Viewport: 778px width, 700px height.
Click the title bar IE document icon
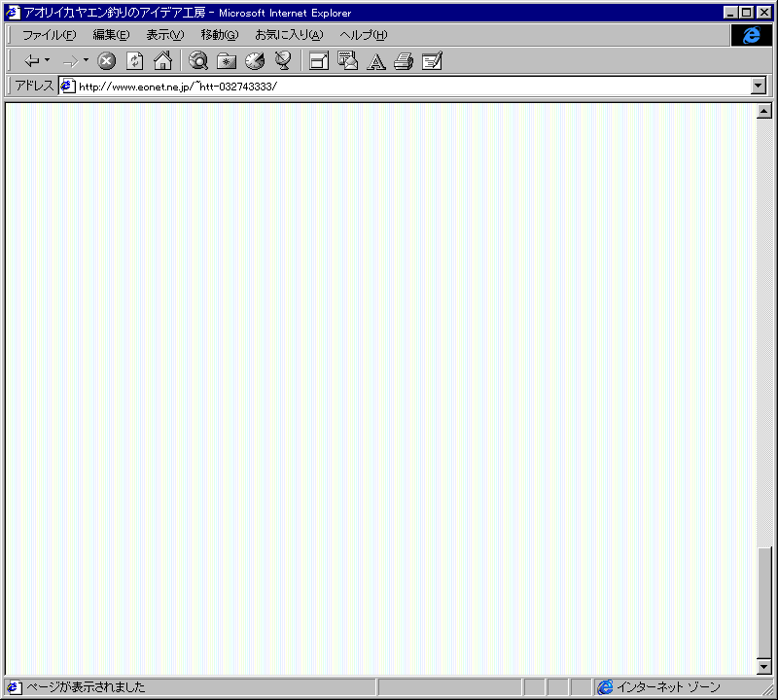click(13, 13)
